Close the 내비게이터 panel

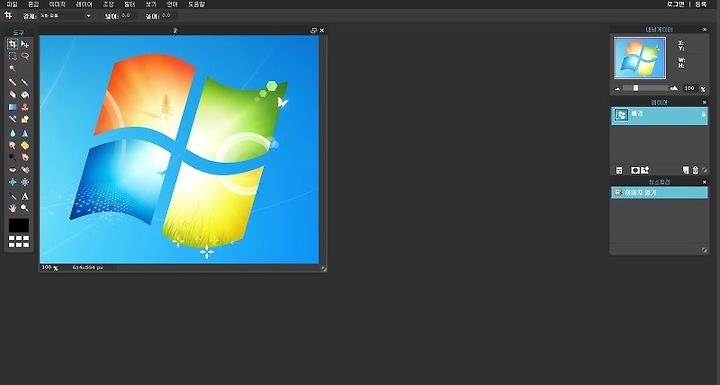tap(704, 29)
